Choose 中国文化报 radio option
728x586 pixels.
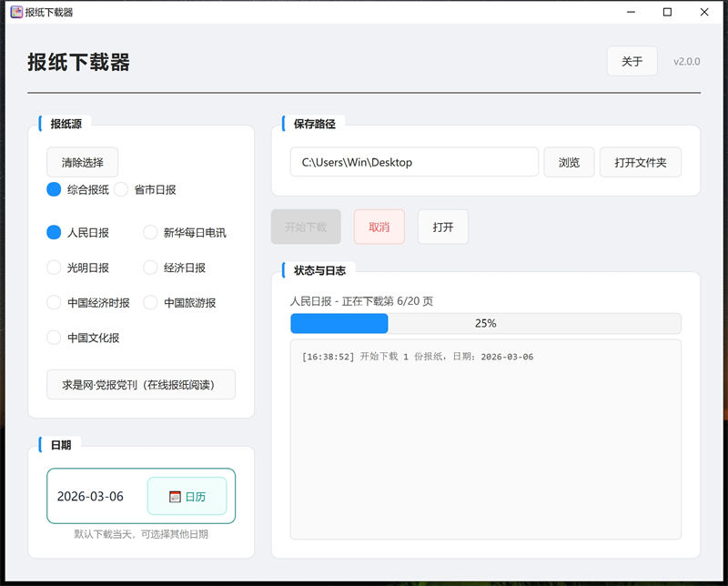point(55,338)
